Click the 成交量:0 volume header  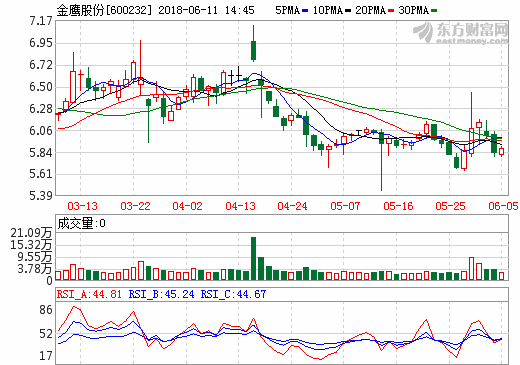pos(81,223)
